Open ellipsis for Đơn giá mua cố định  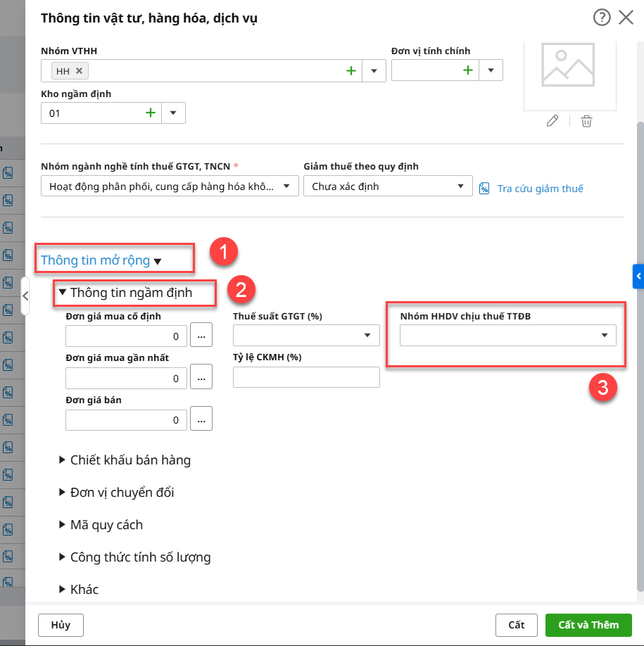[x=201, y=336]
